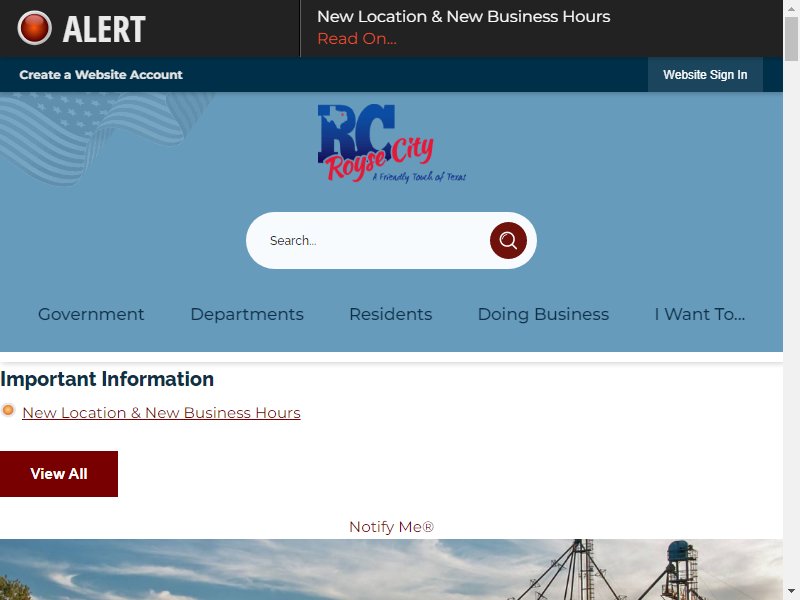
Task: Click the View All button
Action: click(59, 473)
